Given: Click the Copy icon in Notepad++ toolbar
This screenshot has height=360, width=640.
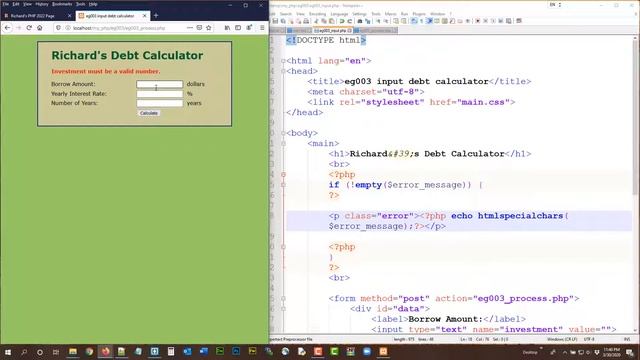Looking at the screenshot, I should coord(324,21).
